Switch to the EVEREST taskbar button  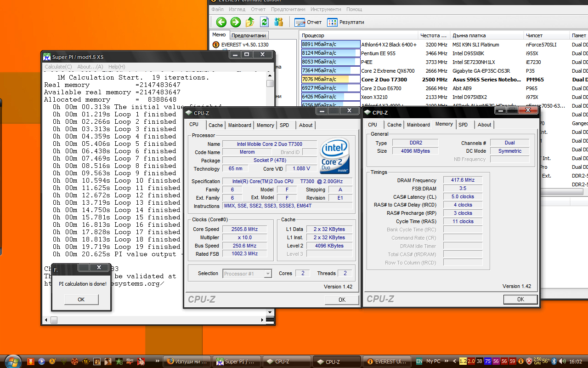point(387,362)
